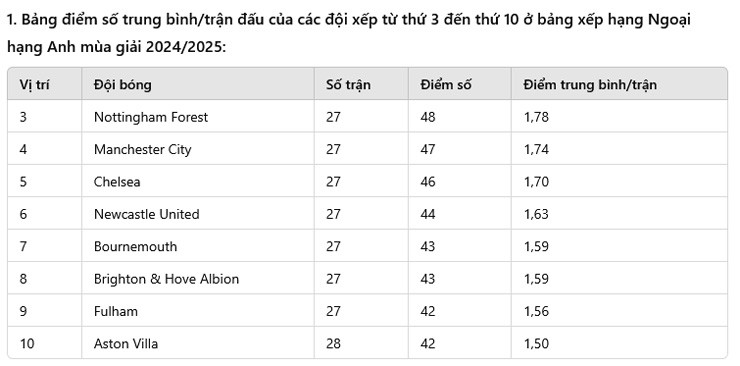Click the table title heading text
Screen dimensions: 740x366
click(x=349, y=33)
